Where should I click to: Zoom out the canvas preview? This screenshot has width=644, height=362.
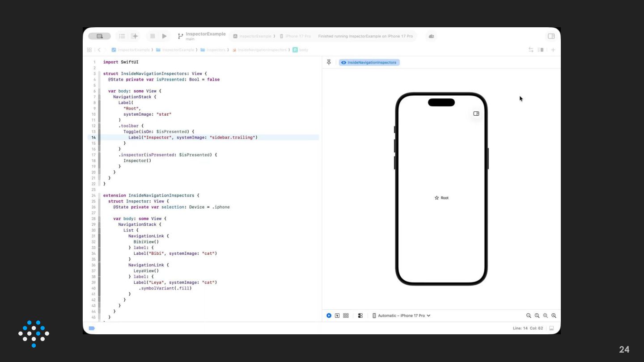[529, 316]
